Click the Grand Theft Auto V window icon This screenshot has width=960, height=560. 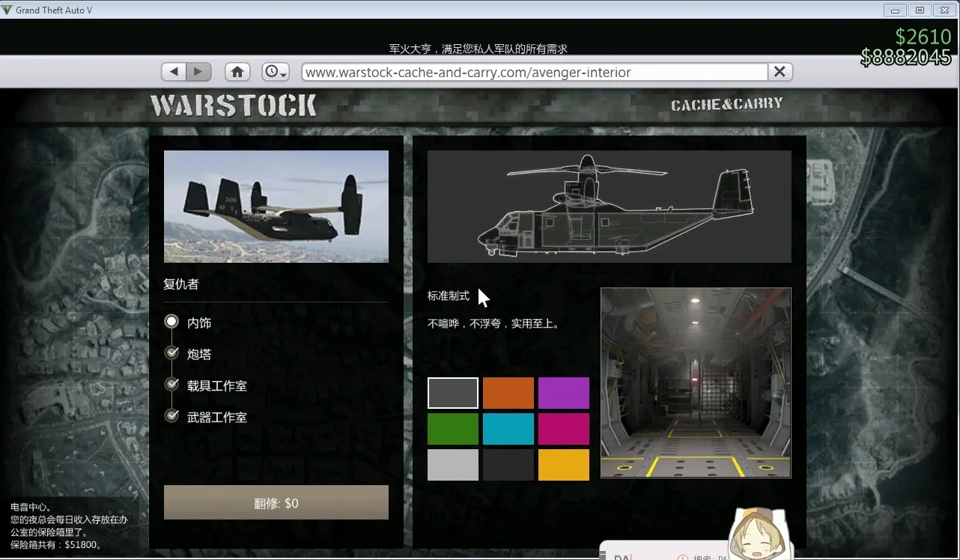[7, 10]
